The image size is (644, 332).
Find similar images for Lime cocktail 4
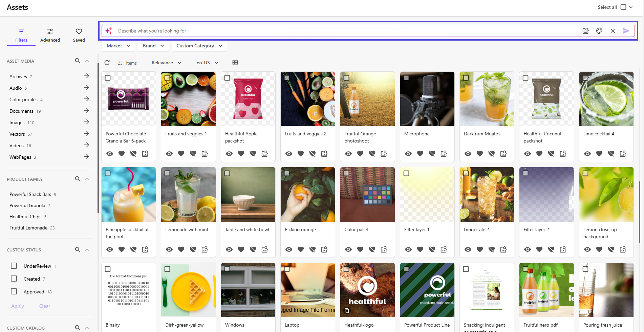coord(623,153)
